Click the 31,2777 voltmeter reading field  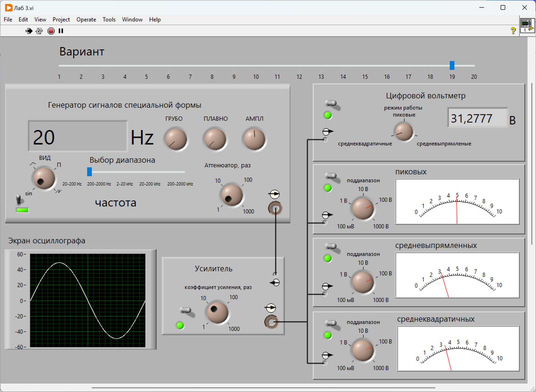pos(478,118)
